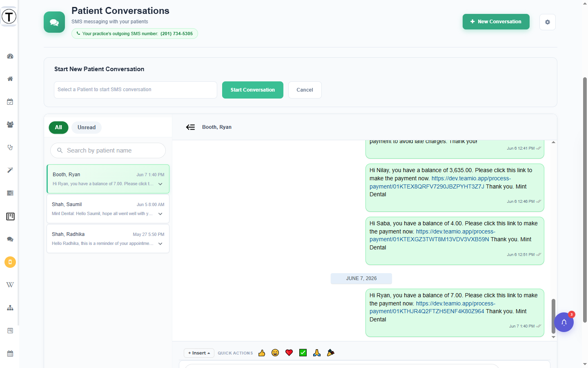Screen dimensions: 588x368
Task: Insert the thumbs up emoji quick action
Action: coord(262,353)
